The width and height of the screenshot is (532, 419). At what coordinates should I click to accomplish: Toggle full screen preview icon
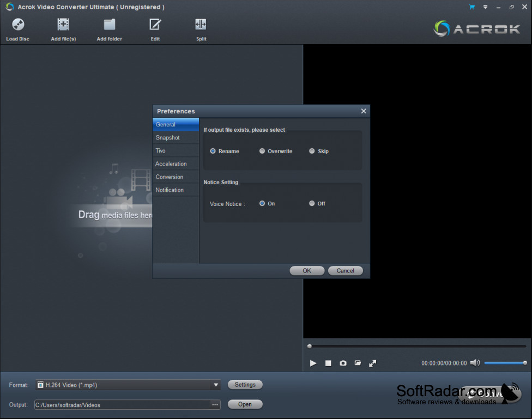pos(372,363)
